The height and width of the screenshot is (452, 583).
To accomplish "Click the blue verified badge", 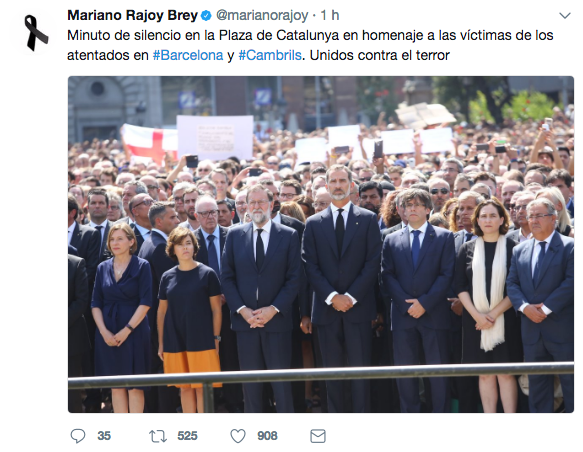I will point(206,16).
